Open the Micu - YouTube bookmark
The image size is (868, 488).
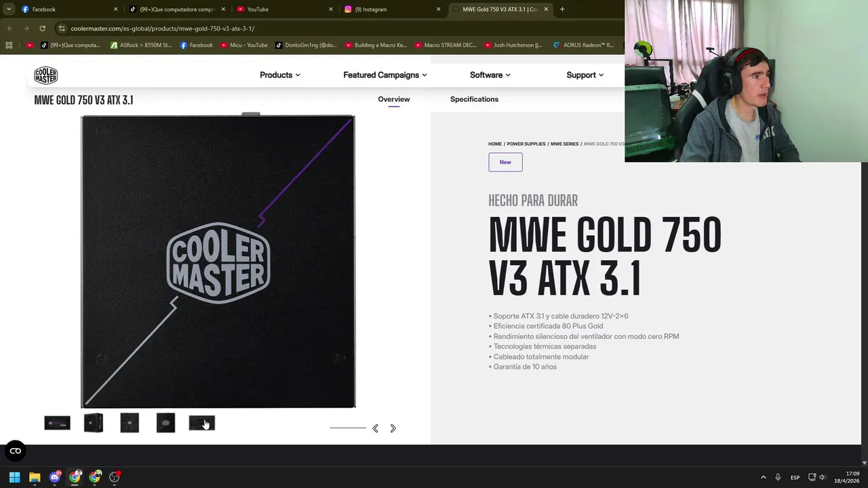[x=242, y=45]
